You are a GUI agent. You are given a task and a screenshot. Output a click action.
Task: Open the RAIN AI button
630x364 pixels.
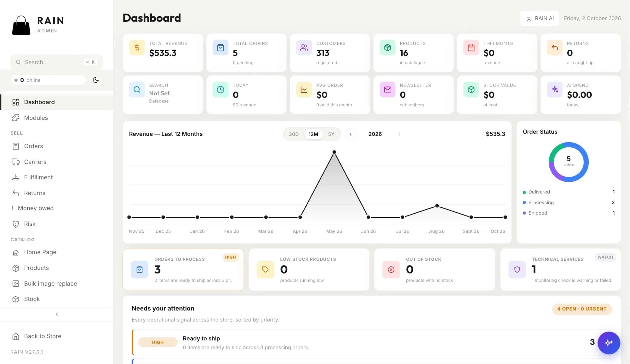coord(540,18)
